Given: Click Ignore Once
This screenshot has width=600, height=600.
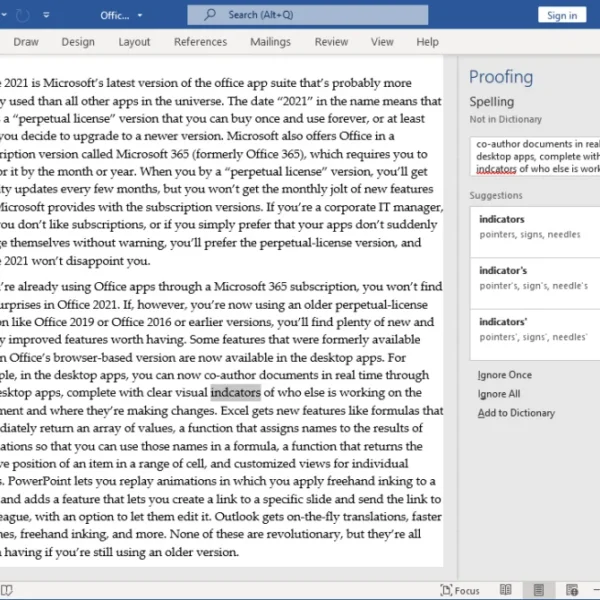Looking at the screenshot, I should pyautogui.click(x=504, y=375).
